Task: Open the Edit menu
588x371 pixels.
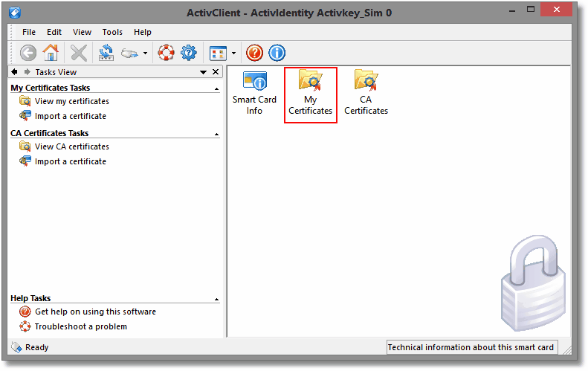Action: coord(54,32)
